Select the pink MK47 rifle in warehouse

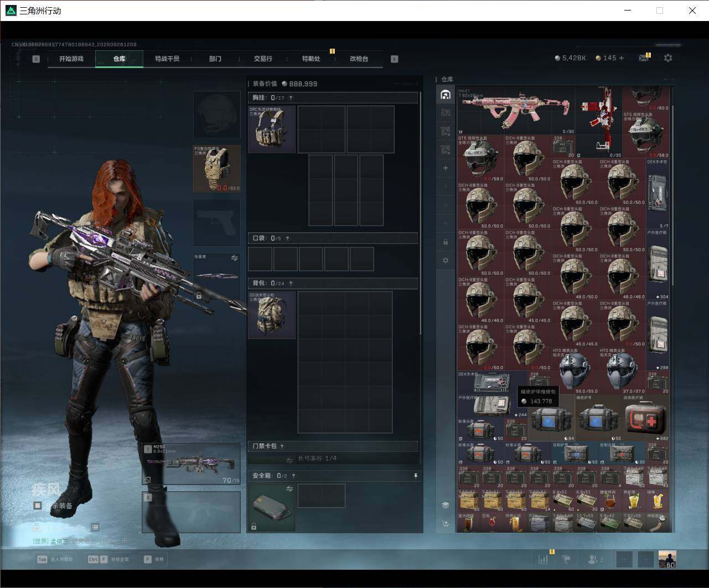coord(516,110)
